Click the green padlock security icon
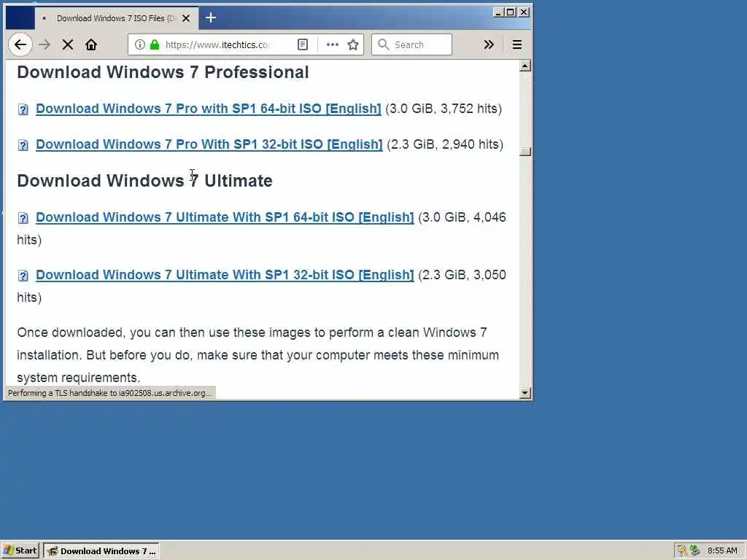747x560 pixels. point(155,44)
